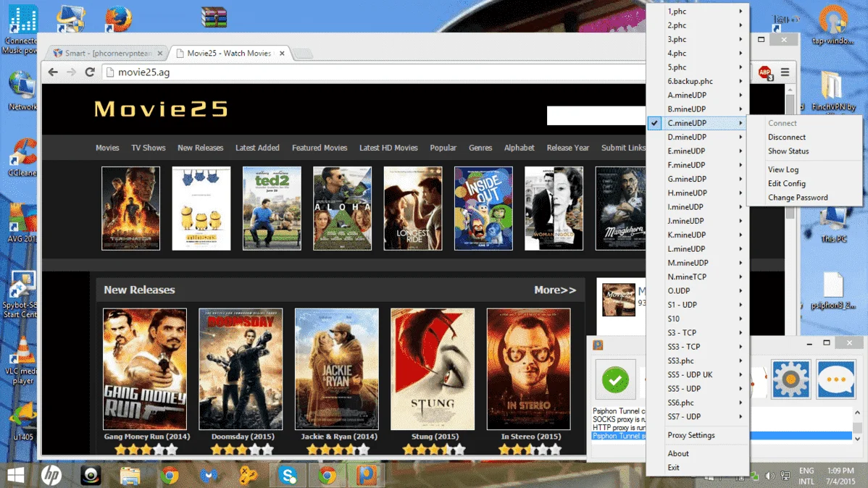868x488 pixels.
Task: Click the Psiphon green checkmark connect icon
Action: pos(615,379)
